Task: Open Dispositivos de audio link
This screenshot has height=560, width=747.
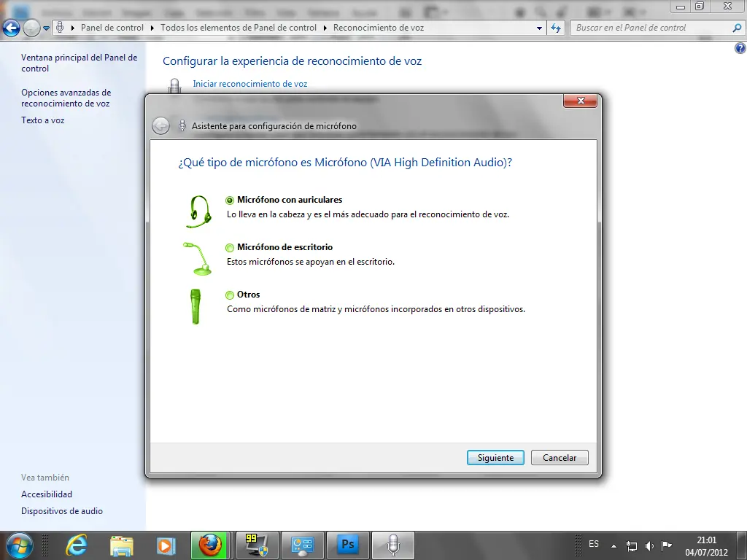Action: coord(61,511)
